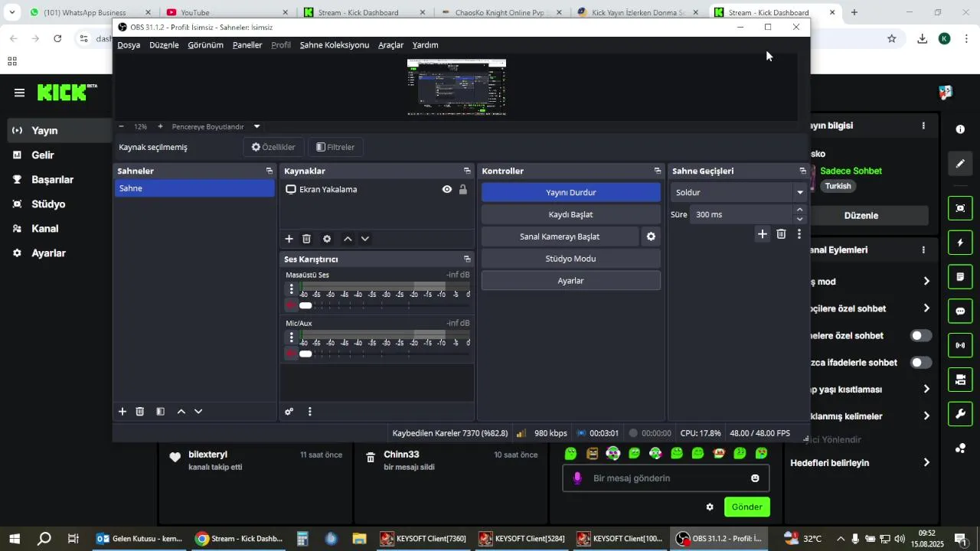The width and height of the screenshot is (980, 551).
Task: Open scene filters icon in Sahneler panel
Action: click(x=161, y=412)
